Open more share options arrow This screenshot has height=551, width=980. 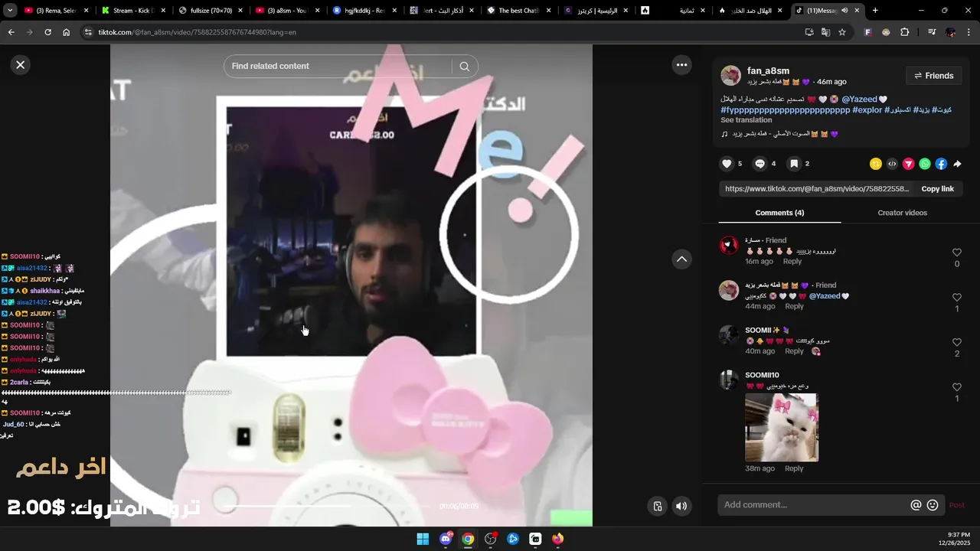tap(957, 164)
